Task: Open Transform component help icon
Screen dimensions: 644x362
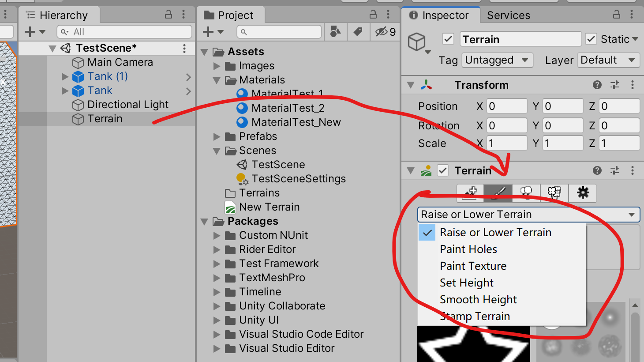Action: point(597,85)
